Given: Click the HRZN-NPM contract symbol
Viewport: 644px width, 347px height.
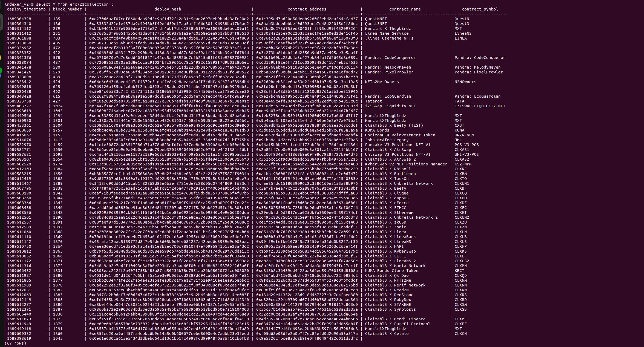Looking at the screenshot, I should coord(464,135).
